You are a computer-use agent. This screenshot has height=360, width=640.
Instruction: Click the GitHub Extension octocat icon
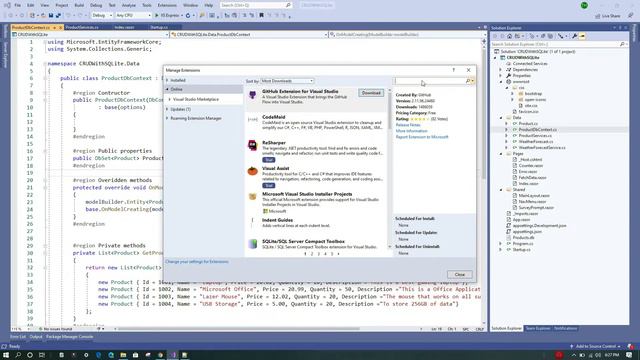pos(253,95)
